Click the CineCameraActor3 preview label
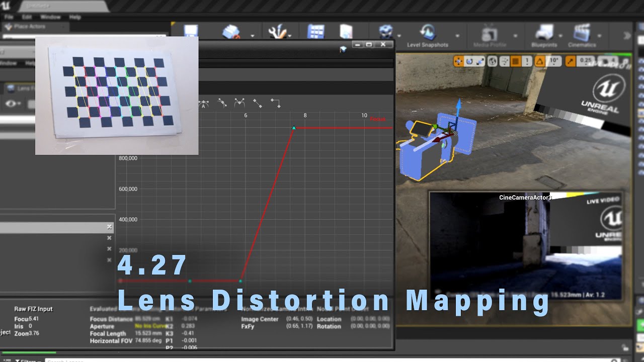Screen dimensions: 644x362 525,198
